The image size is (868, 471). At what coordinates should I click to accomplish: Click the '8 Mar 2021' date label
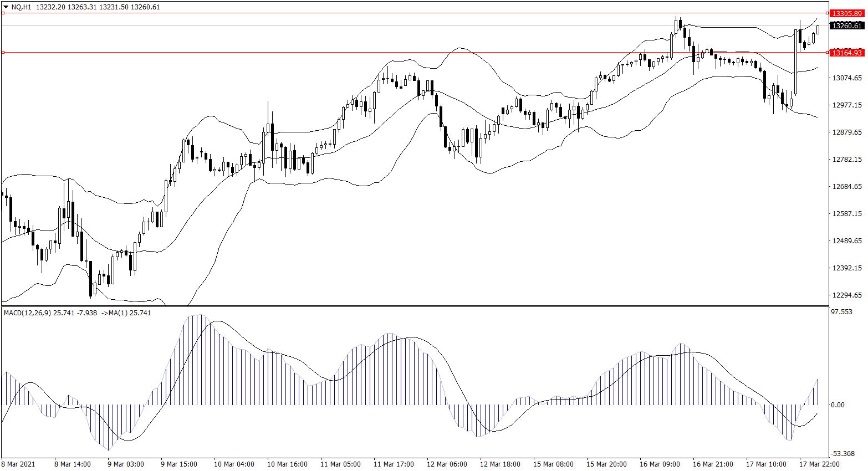coord(18,464)
